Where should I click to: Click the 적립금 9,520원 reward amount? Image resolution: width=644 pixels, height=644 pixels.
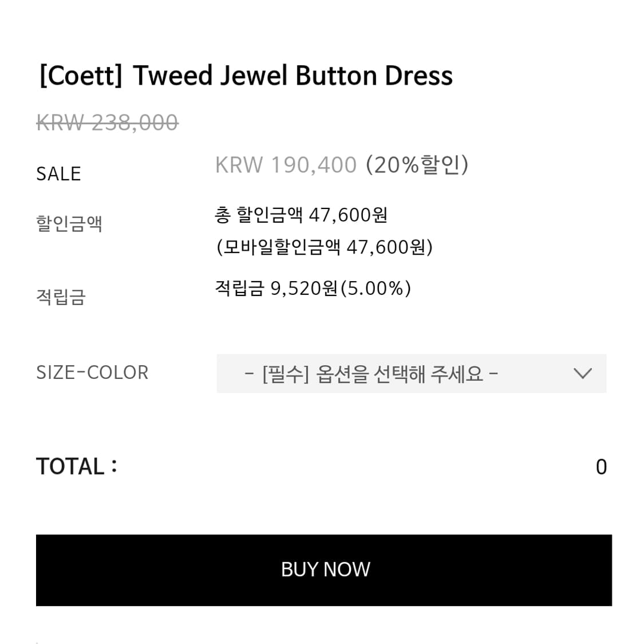point(276,288)
